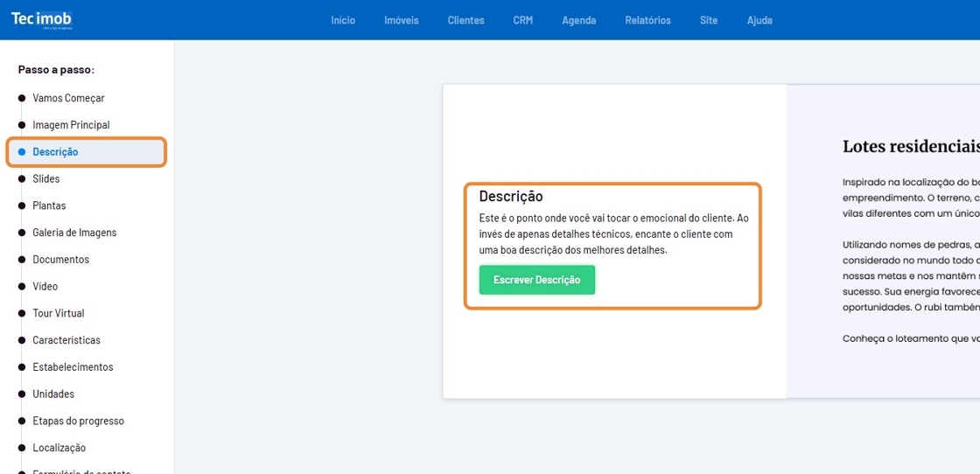Open the Início menu
The width and height of the screenshot is (980, 474).
[343, 20]
